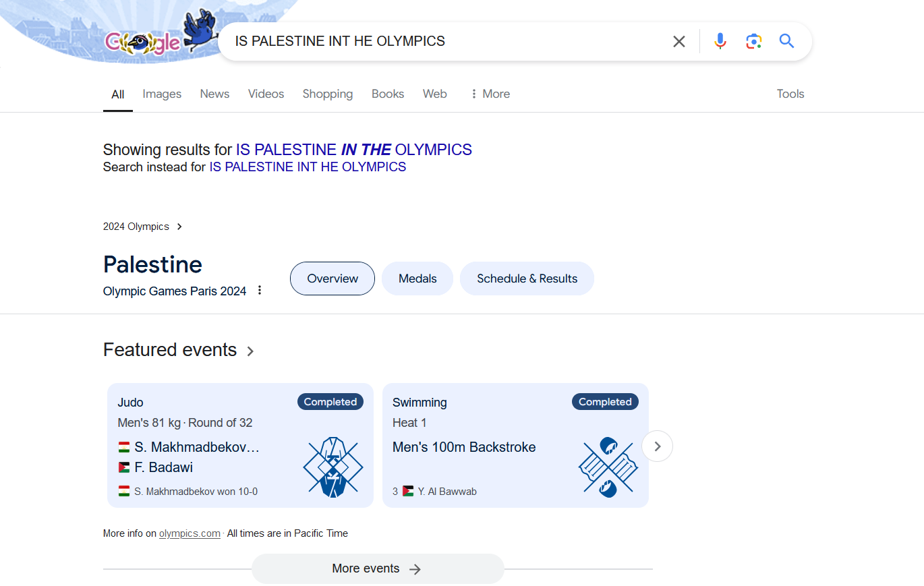Open the Swimming pictogram event card
The width and height of the screenshot is (924, 586).
pyautogui.click(x=515, y=445)
